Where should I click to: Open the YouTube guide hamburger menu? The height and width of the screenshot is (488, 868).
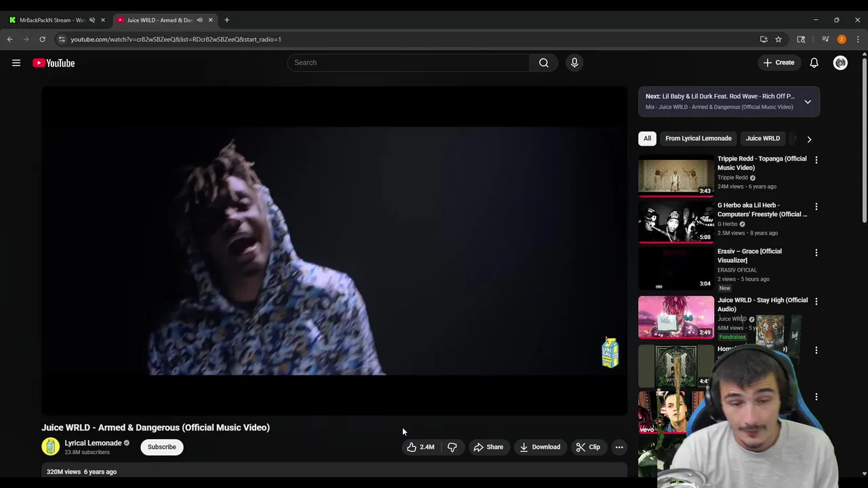[16, 63]
